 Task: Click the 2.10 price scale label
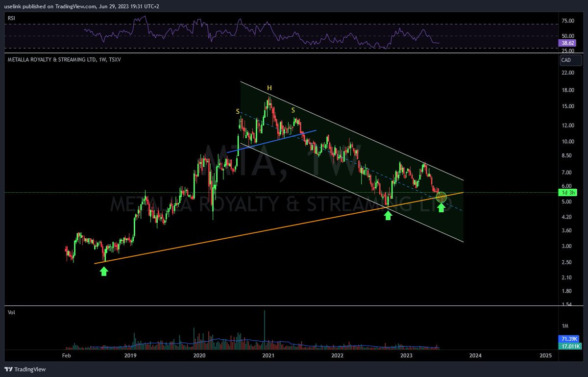[568, 277]
